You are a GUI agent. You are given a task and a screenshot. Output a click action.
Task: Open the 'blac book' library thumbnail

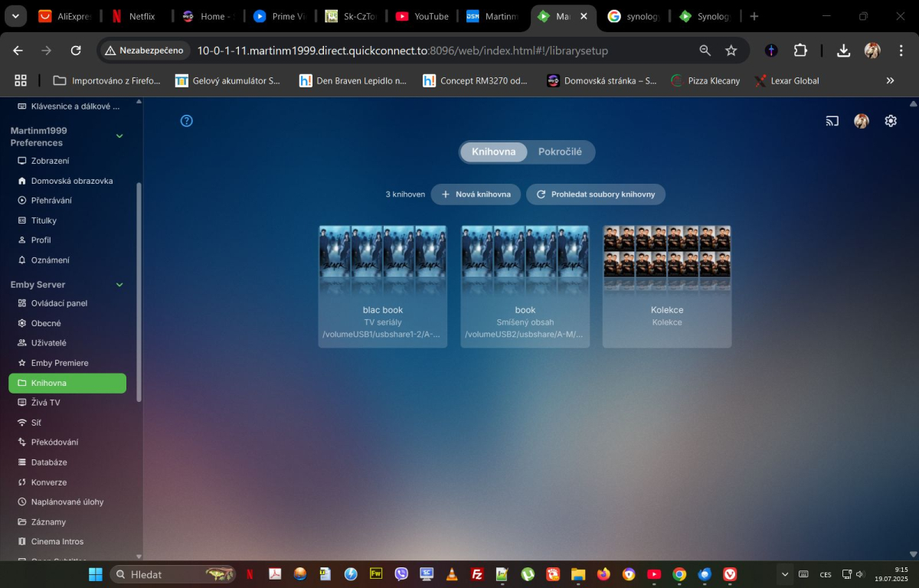(x=382, y=260)
